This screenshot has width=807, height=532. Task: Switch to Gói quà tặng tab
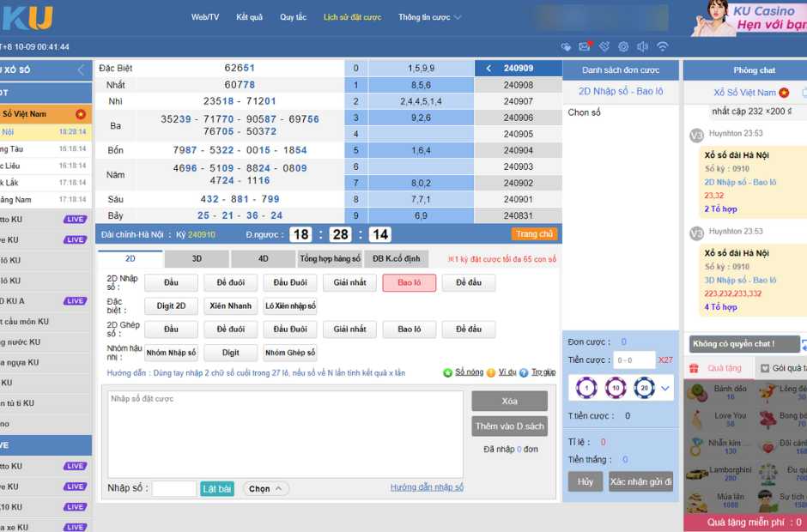(780, 368)
